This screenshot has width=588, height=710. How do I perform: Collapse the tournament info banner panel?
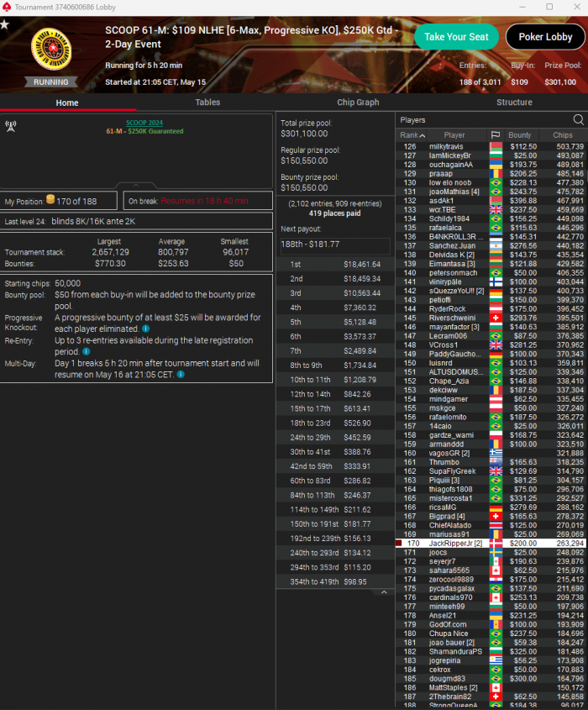pos(136,185)
